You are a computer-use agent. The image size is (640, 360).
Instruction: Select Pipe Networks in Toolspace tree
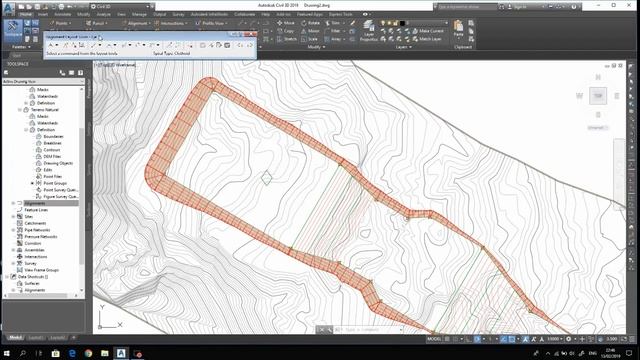tap(37, 230)
